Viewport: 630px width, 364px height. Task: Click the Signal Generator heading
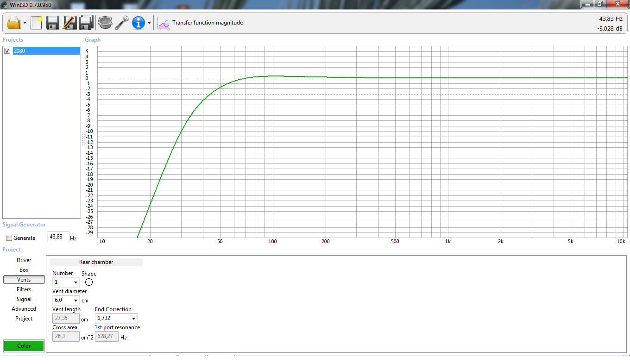(24, 225)
